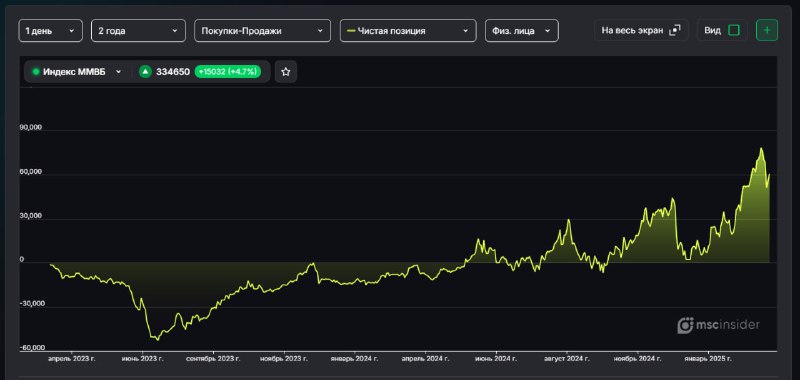Screen dimensions: 800x380
Task: Click the square view-layout icon
Action: (734, 30)
